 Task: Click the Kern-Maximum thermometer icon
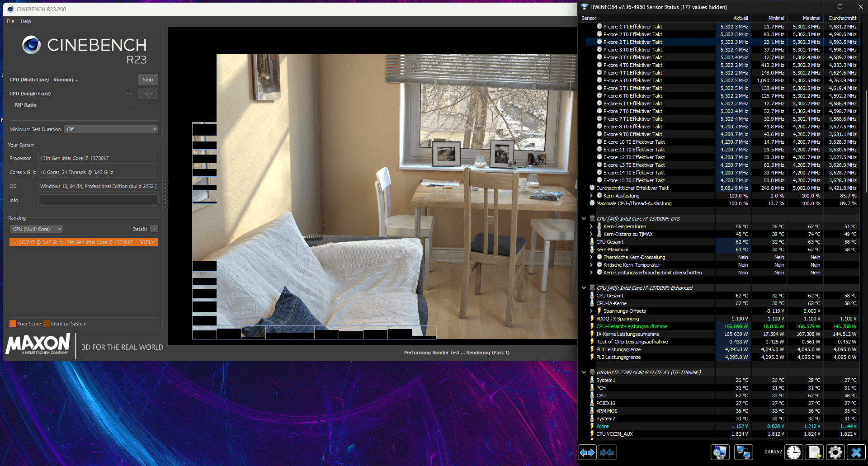pyautogui.click(x=592, y=249)
